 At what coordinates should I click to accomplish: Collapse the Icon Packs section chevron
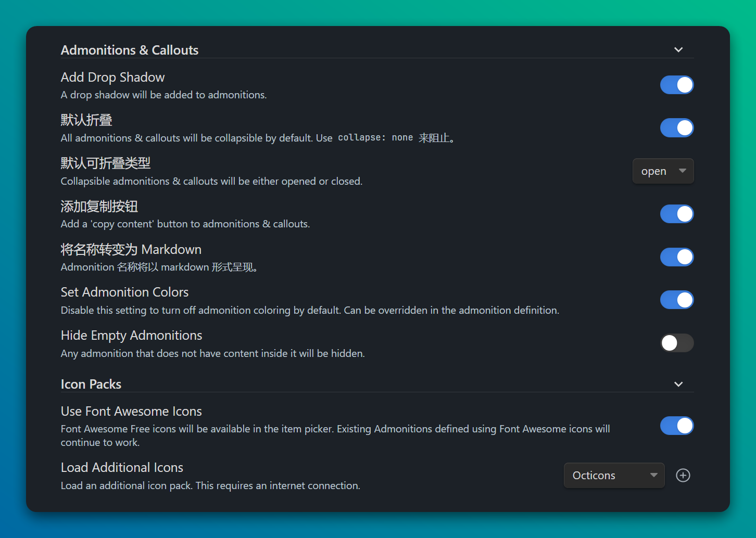(x=678, y=385)
